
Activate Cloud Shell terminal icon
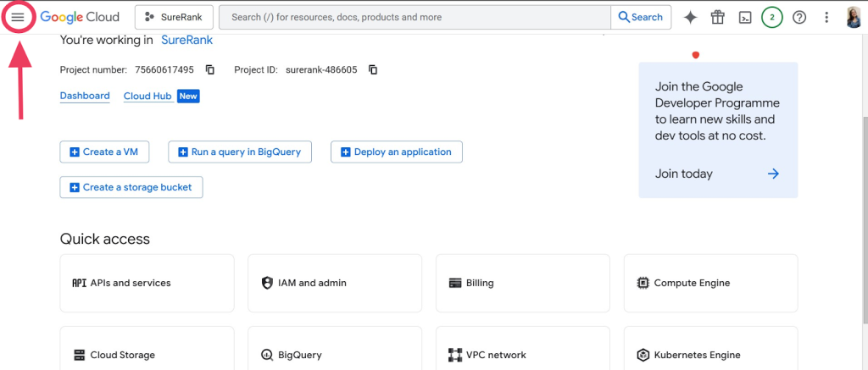point(745,17)
